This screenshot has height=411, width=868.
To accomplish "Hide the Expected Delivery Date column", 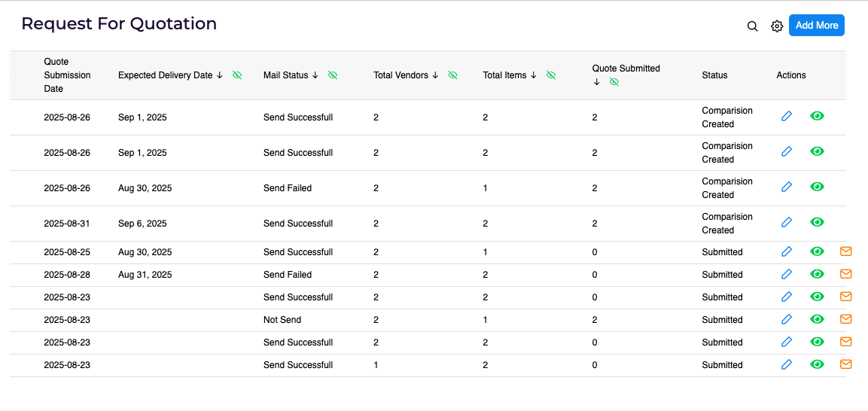I will 237,75.
